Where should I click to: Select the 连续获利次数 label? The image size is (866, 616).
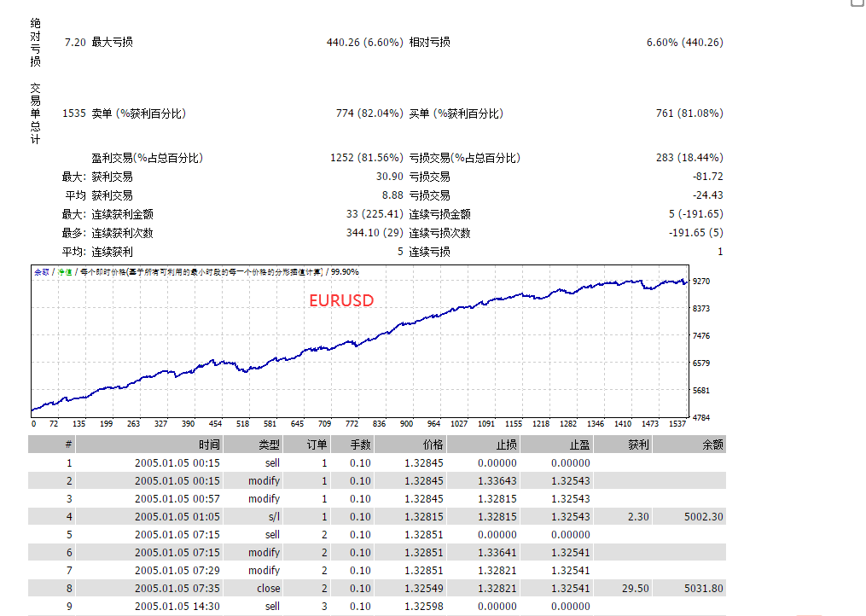pos(123,233)
